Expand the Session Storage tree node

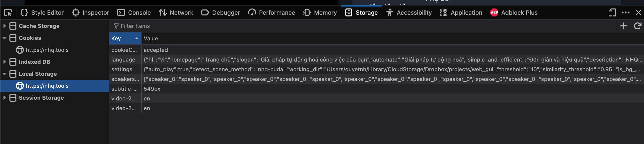[x=4, y=98]
